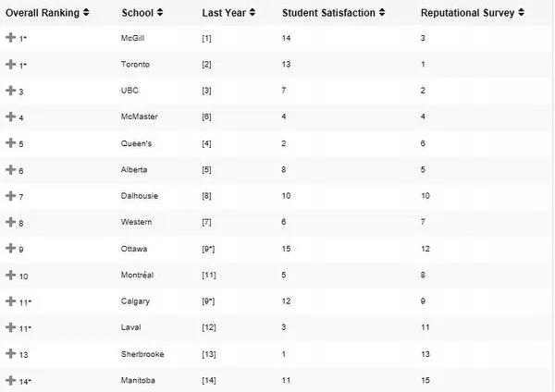Click the Student Satisfaction column header
The height and width of the screenshot is (392, 555).
pos(328,13)
